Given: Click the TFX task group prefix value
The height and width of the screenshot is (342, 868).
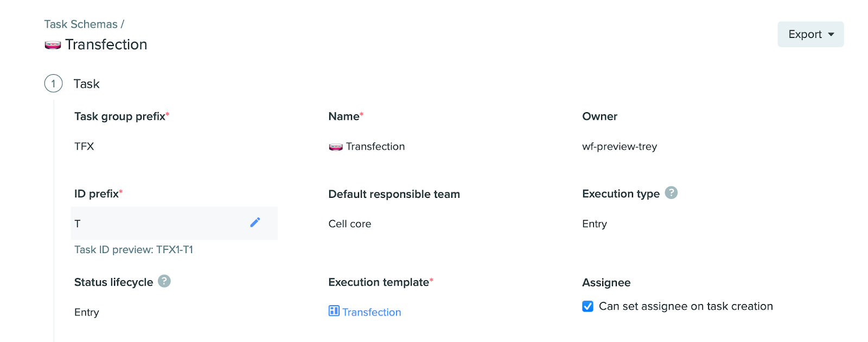Looking at the screenshot, I should click(x=84, y=146).
